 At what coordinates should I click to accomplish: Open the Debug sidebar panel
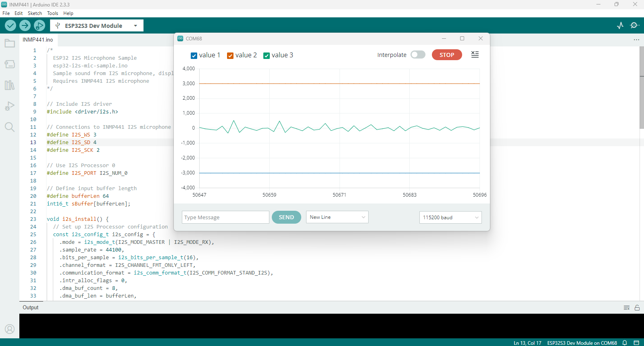click(x=10, y=106)
